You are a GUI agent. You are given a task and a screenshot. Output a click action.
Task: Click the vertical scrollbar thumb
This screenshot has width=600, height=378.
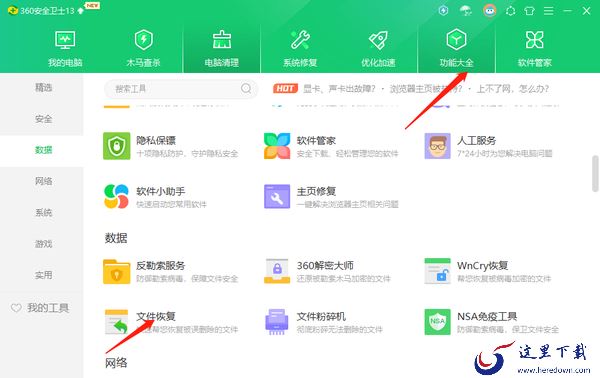(595, 173)
